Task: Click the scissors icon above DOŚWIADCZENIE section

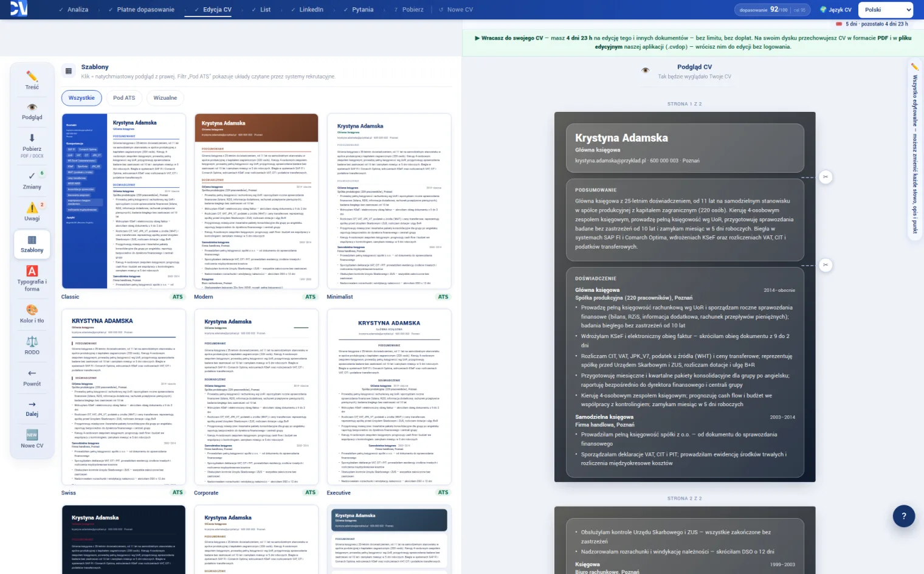Action: click(825, 265)
